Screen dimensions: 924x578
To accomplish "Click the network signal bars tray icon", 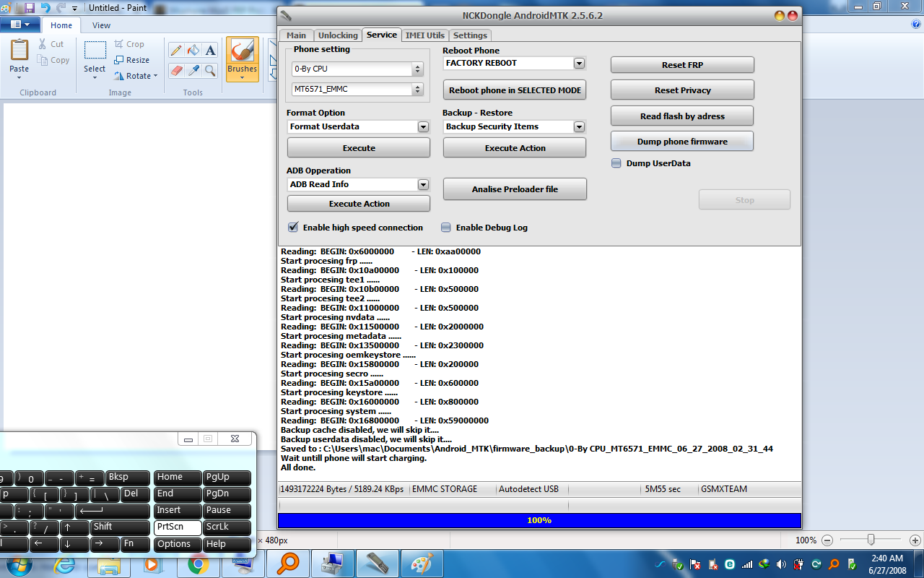I will [747, 564].
